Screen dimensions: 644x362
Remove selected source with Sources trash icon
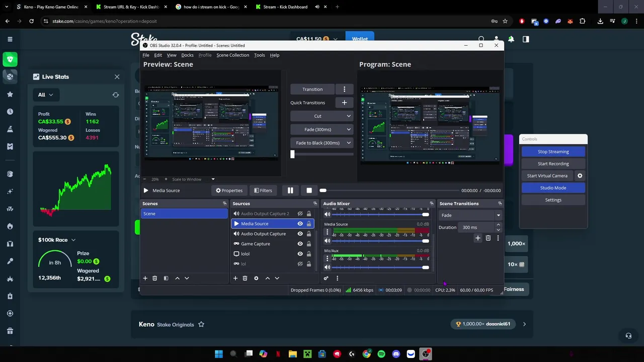[245, 278]
